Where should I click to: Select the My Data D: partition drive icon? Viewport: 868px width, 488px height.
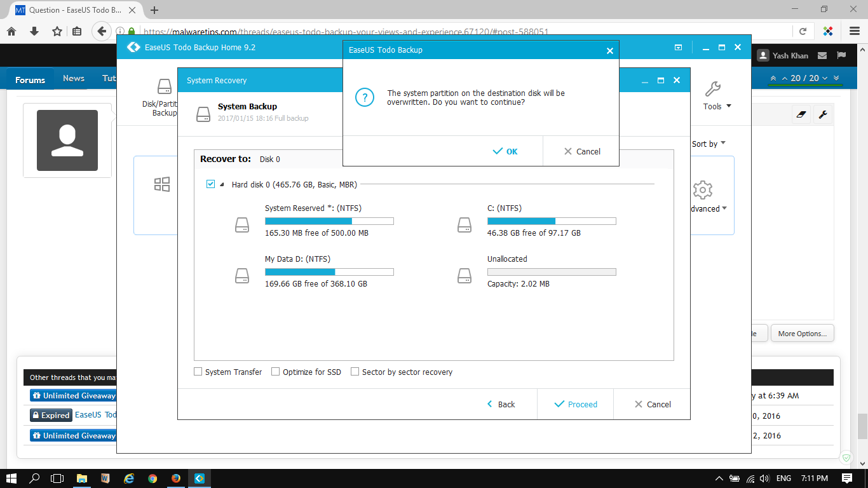pos(242,276)
